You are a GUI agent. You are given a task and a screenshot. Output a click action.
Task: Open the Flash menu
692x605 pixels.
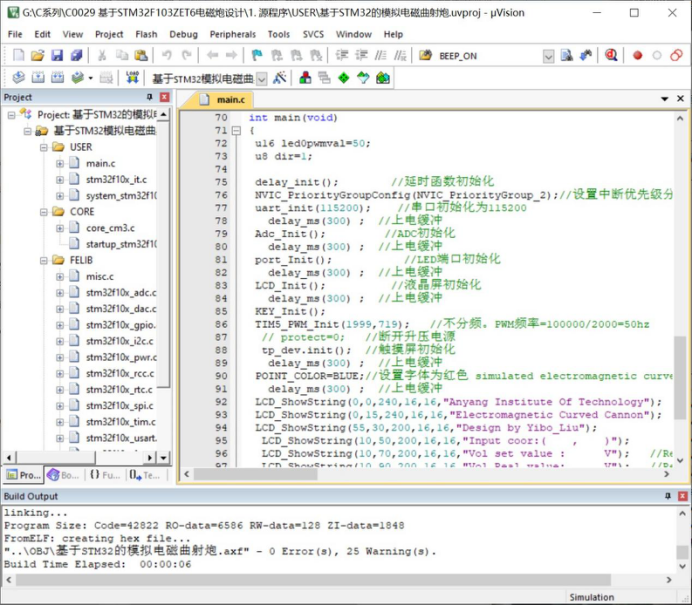[146, 34]
